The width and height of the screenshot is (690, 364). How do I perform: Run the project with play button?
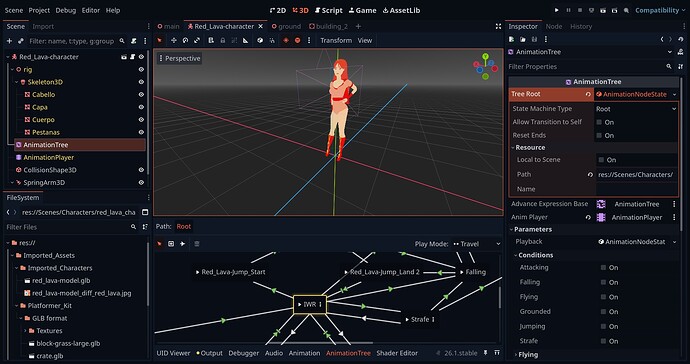[557, 10]
